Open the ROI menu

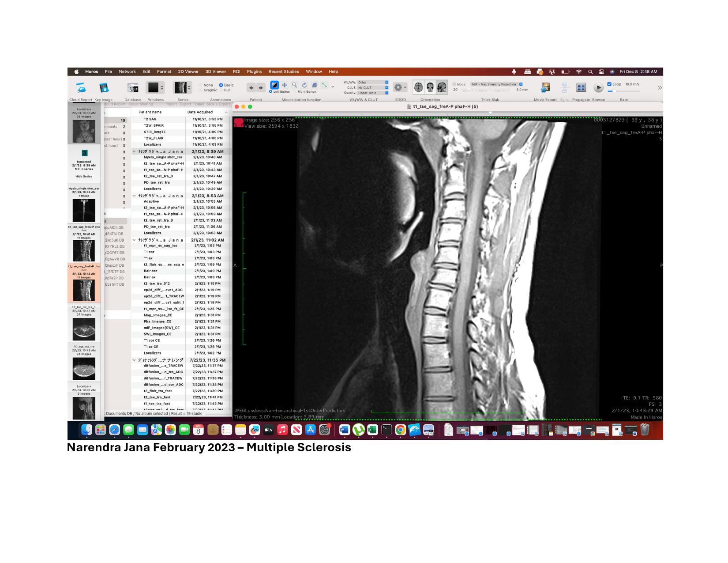[236, 72]
